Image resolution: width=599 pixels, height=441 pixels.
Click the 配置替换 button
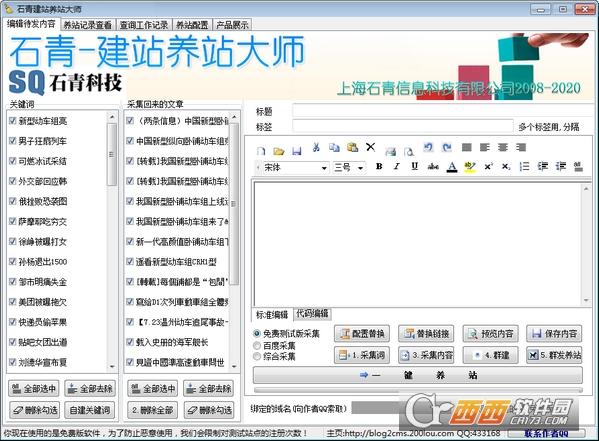coord(362,334)
